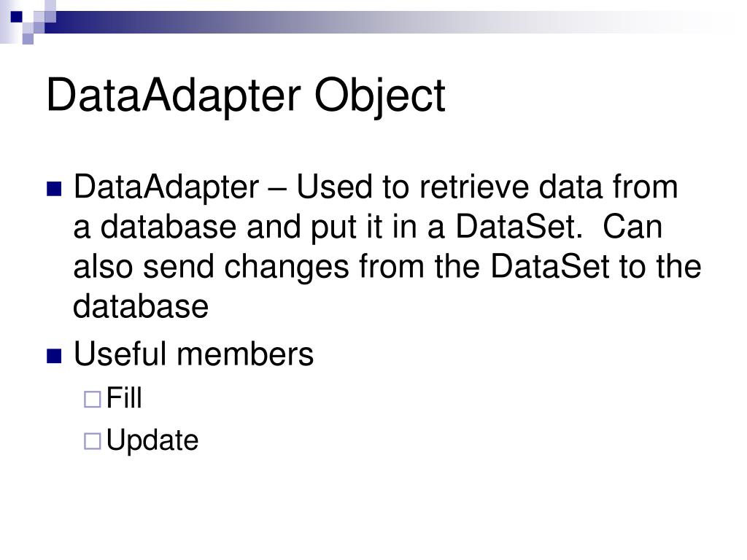Select the Fill sub-bullet text
Screen dimensions: 747x560
tap(124, 397)
